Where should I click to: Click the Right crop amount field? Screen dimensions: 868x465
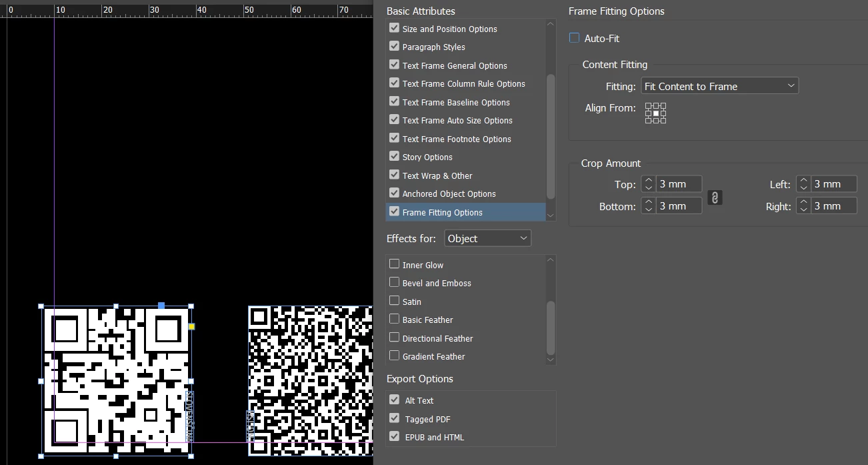834,206
